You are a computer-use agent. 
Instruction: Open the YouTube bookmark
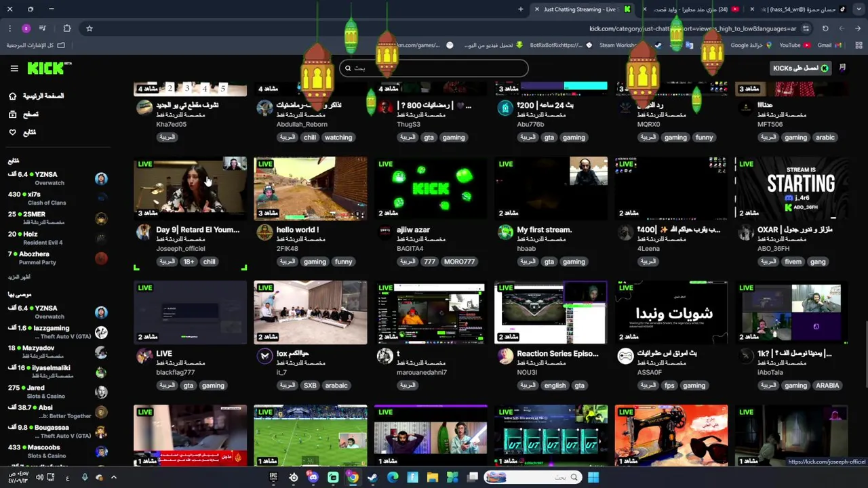pos(794,45)
